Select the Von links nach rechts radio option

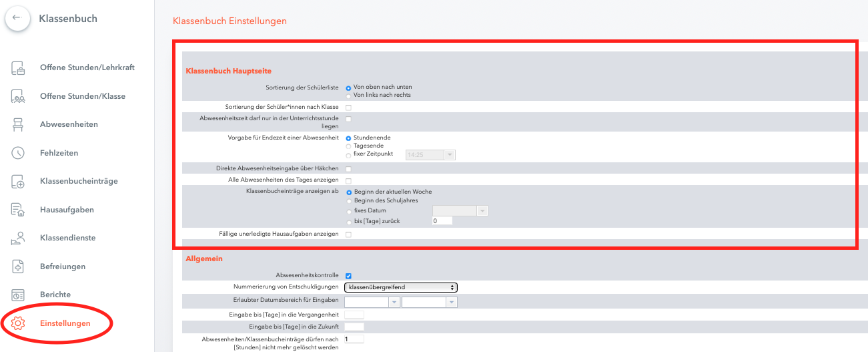348,96
